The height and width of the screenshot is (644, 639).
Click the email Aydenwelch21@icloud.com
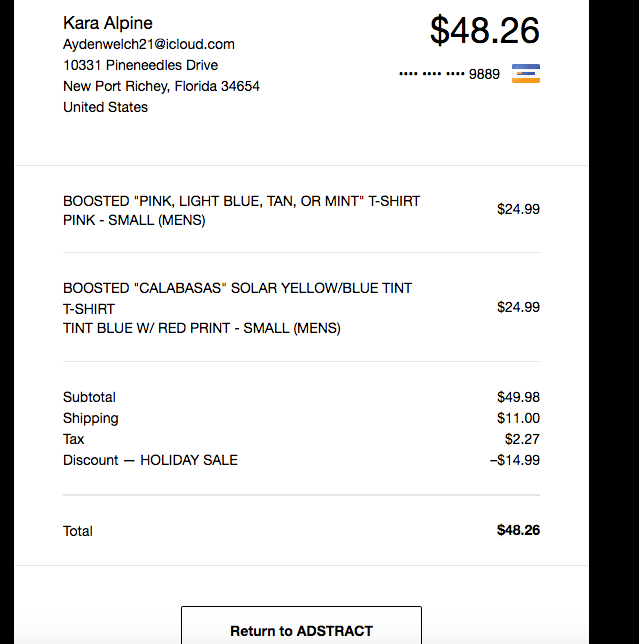click(149, 44)
